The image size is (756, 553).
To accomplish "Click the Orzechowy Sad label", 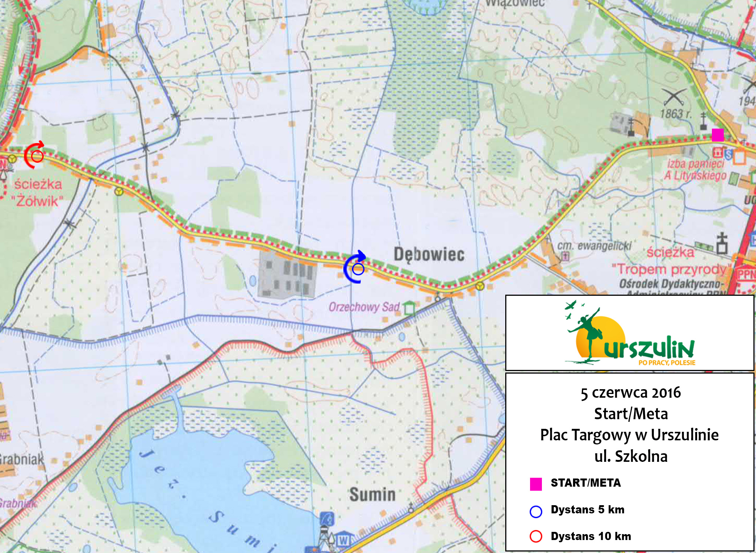I will [x=364, y=307].
